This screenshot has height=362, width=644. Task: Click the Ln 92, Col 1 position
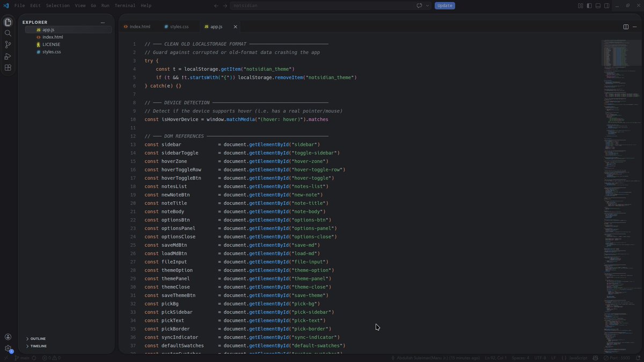[495, 358]
